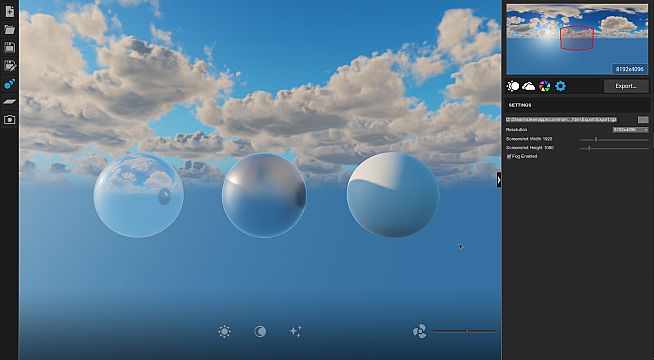This screenshot has width=654, height=360.
Task: Open the clouds settings tab
Action: (x=528, y=86)
